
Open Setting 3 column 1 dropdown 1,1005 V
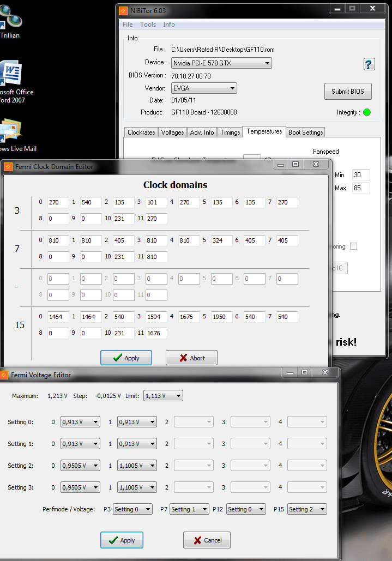[137, 487]
